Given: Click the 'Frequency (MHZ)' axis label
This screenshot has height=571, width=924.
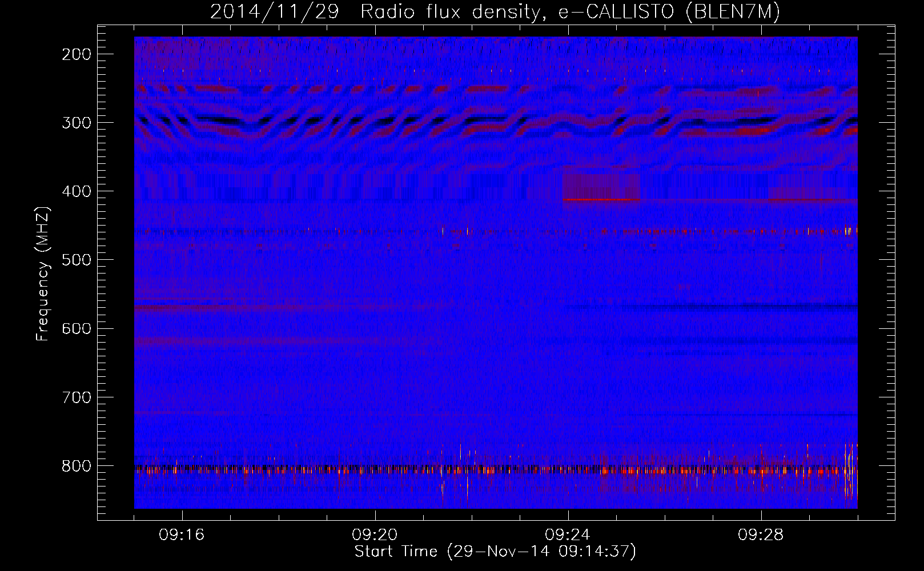Looking at the screenshot, I should pyautogui.click(x=43, y=274).
